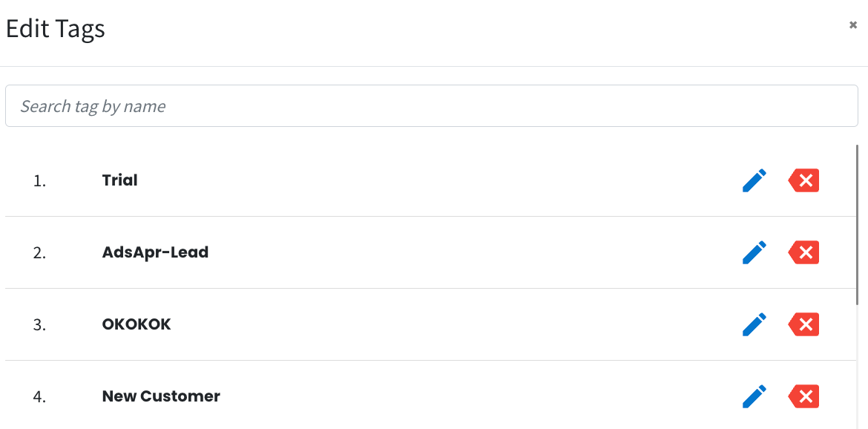868x429 pixels.
Task: Select the AdsApr-Lead tag name
Action: pyautogui.click(x=155, y=252)
